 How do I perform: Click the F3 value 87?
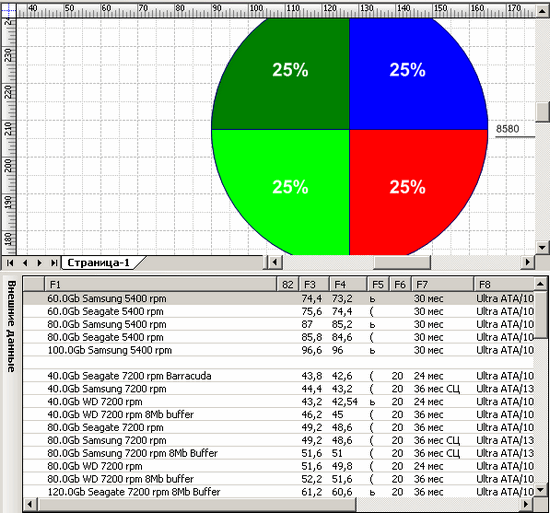tap(307, 324)
